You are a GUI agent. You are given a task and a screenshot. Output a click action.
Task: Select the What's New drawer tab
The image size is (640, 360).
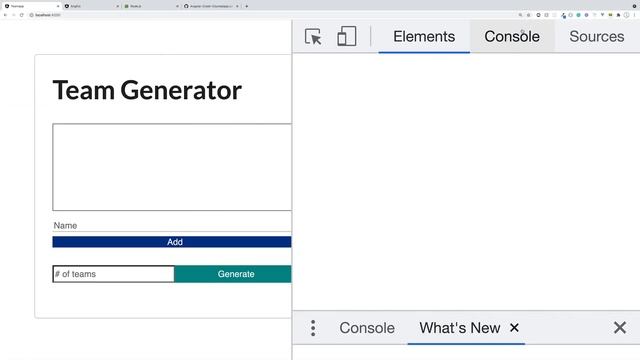tap(460, 328)
